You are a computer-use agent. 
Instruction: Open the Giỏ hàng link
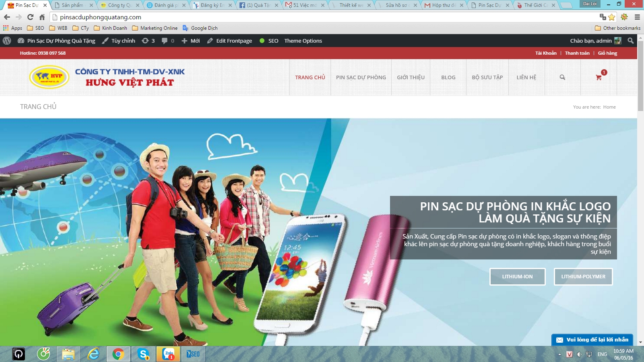point(607,53)
